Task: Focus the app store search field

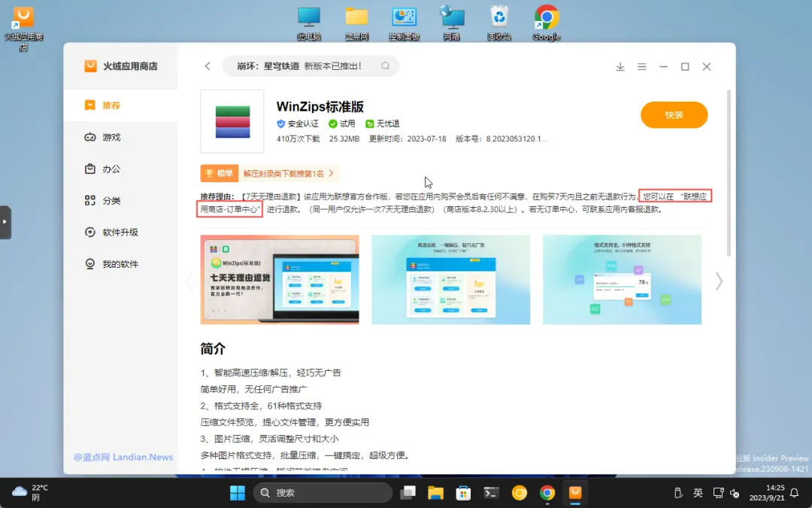Action: [311, 65]
